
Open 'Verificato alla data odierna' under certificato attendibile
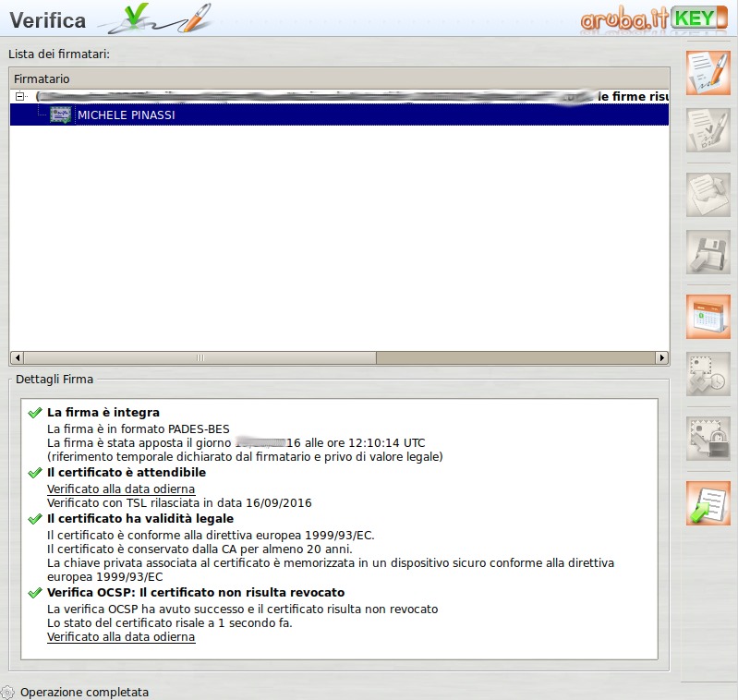tap(121, 489)
